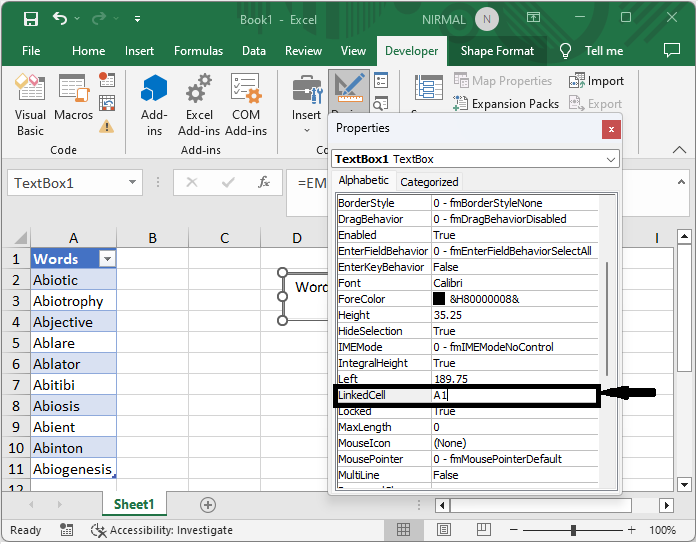Switch to the Review tab
Image resolution: width=698 pixels, height=544 pixels.
click(x=303, y=51)
